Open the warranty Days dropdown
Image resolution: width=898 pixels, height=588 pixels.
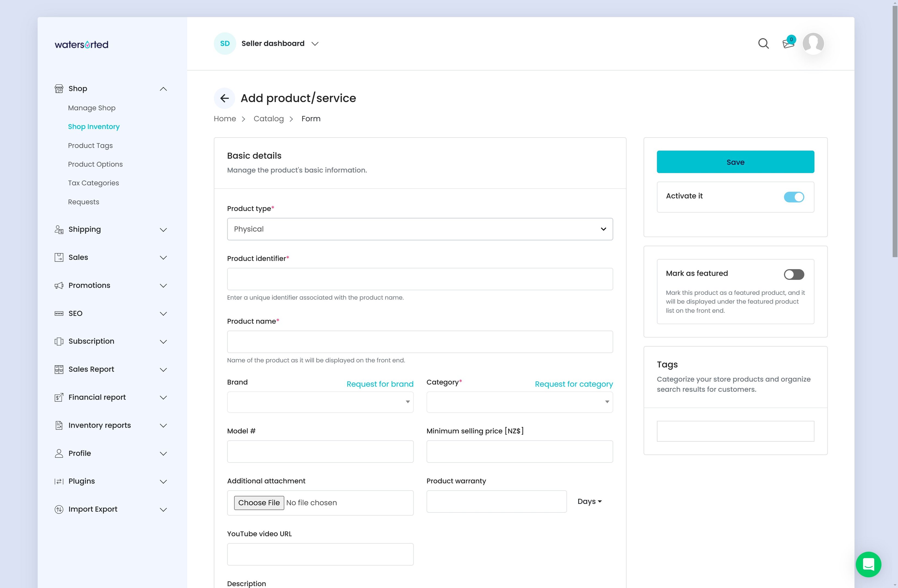point(589,502)
